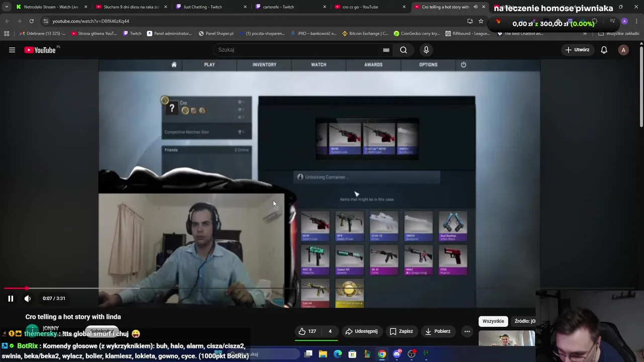Click the Utwórz create button
This screenshot has height=362, width=644.
[577, 50]
